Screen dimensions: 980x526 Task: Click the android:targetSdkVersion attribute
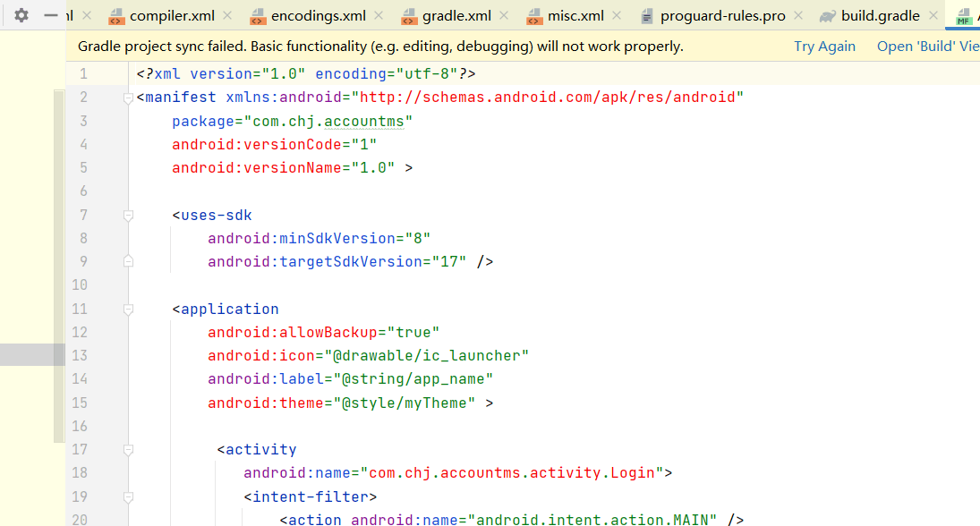(315, 261)
